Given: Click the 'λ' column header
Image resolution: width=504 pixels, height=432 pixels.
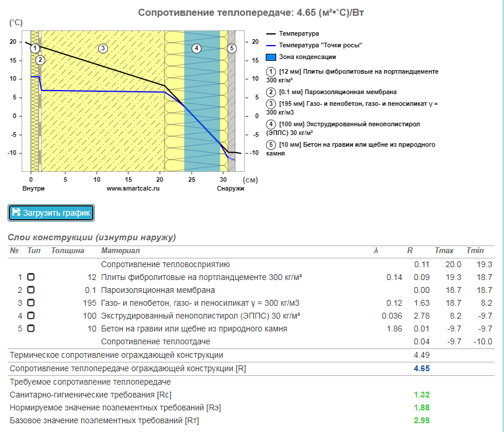Looking at the screenshot, I should [x=376, y=251].
